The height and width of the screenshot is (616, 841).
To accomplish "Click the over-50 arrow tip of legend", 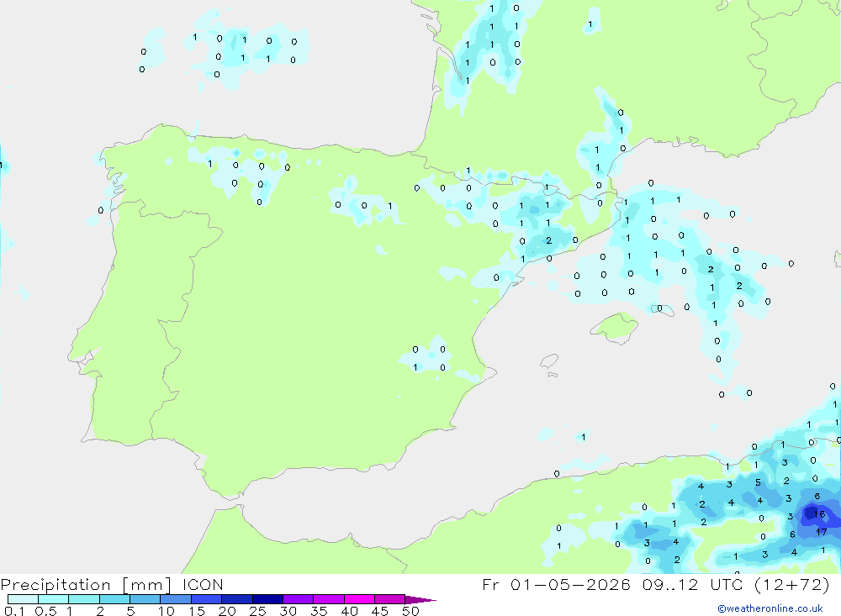I will (x=421, y=600).
